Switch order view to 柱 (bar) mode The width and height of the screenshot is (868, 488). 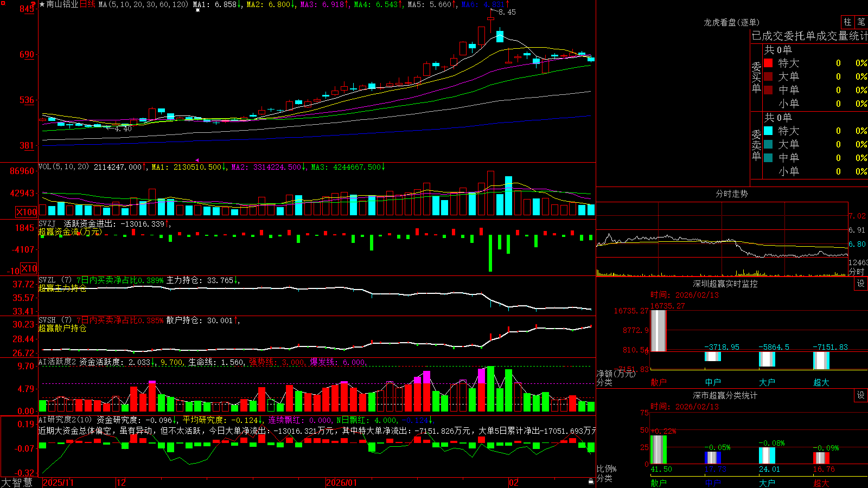[847, 22]
